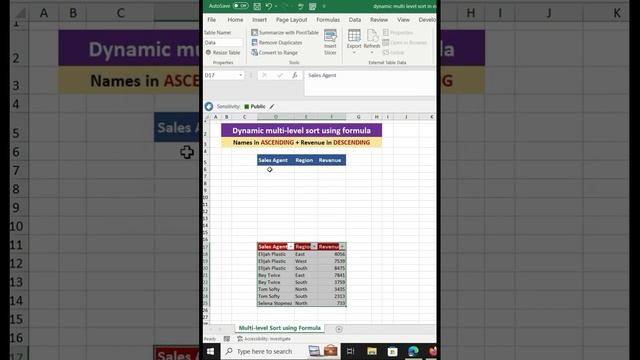Click Convert to Range button
Screen dimensions: 640x360
pyautogui.click(x=275, y=53)
